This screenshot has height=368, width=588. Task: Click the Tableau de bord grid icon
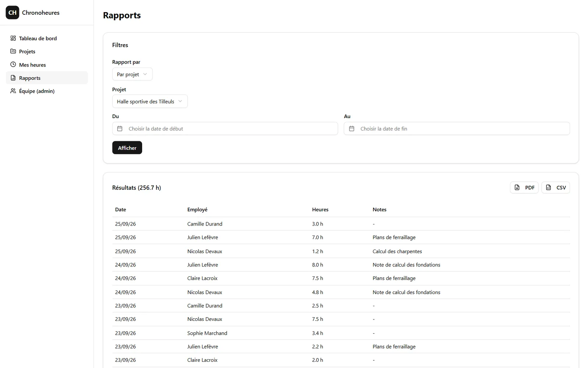[x=13, y=38]
